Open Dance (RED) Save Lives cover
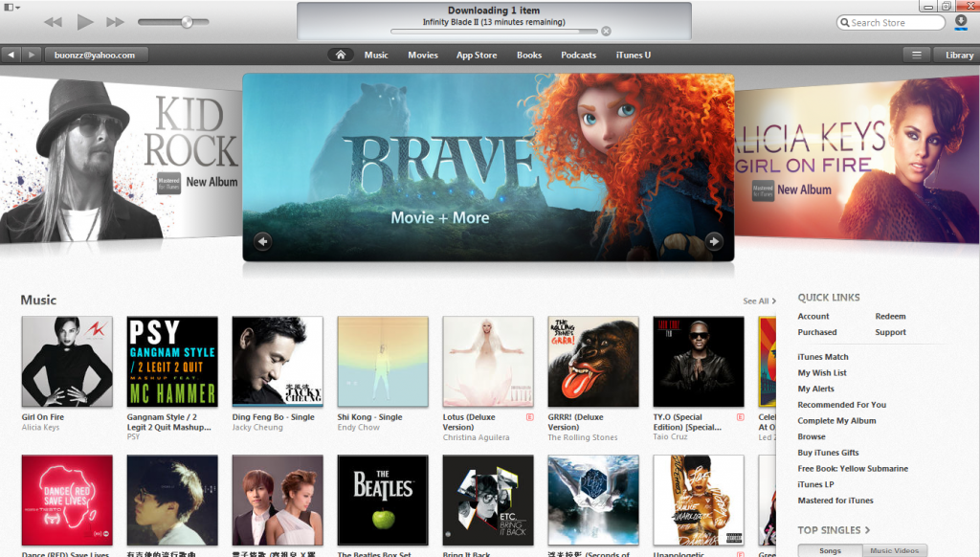Viewport: 980px width, 557px height. (67, 501)
